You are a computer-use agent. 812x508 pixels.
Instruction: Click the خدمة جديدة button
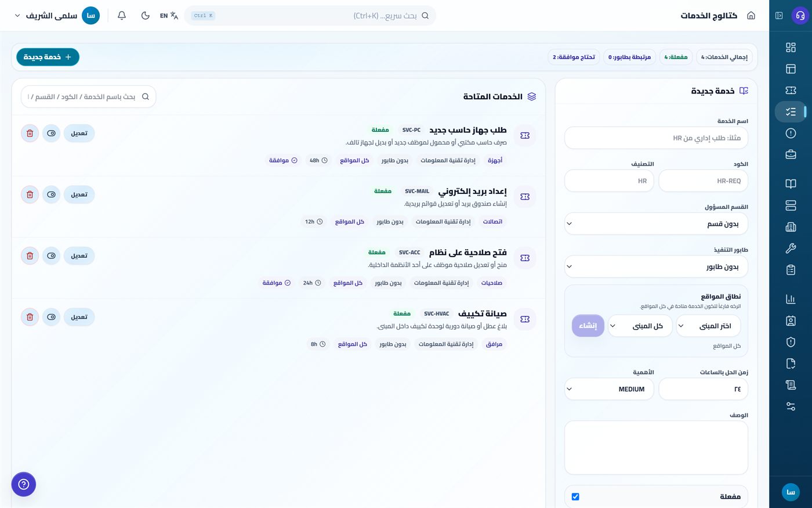coord(48,57)
